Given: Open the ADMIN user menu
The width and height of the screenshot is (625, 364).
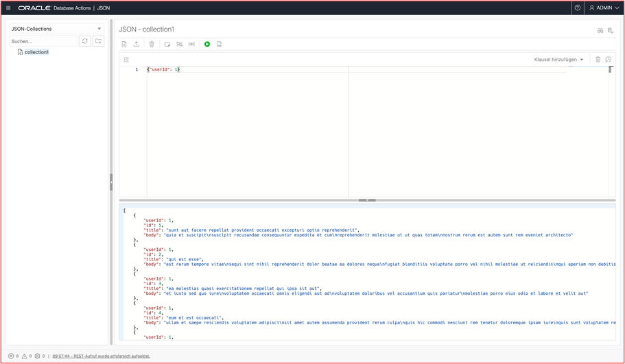Looking at the screenshot, I should [604, 8].
